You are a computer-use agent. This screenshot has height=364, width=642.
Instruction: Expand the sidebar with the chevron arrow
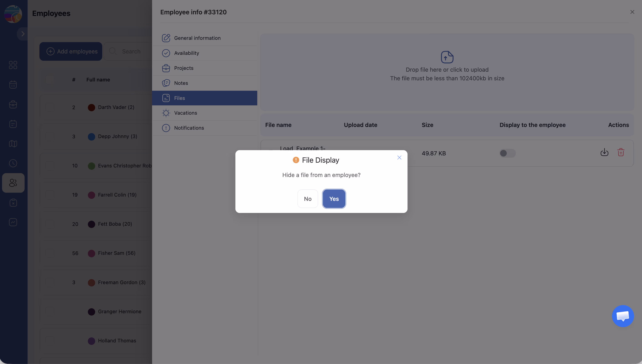23,34
